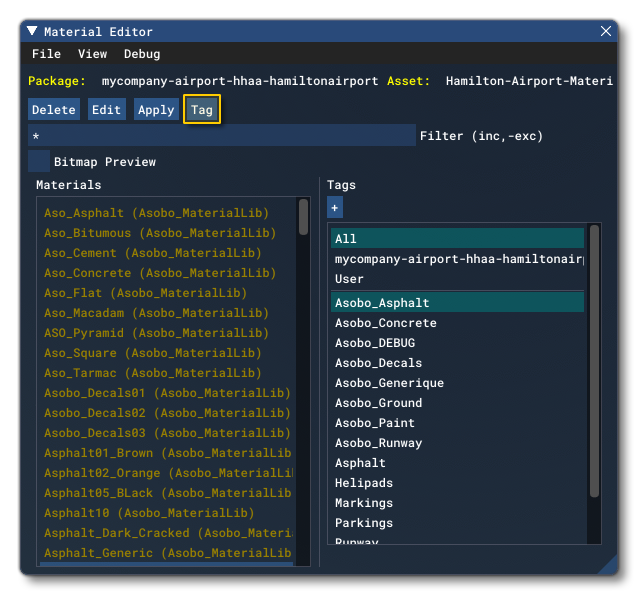Select Asobo_Decals03 material
Viewport: 638px width, 595px height.
pos(167,432)
